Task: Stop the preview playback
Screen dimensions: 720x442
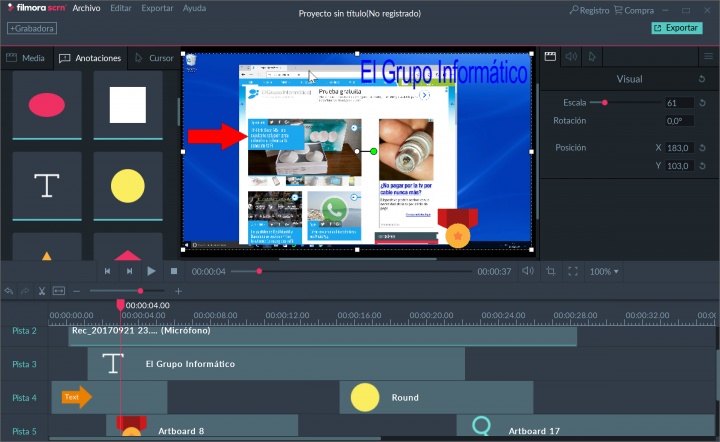Action: [x=174, y=271]
